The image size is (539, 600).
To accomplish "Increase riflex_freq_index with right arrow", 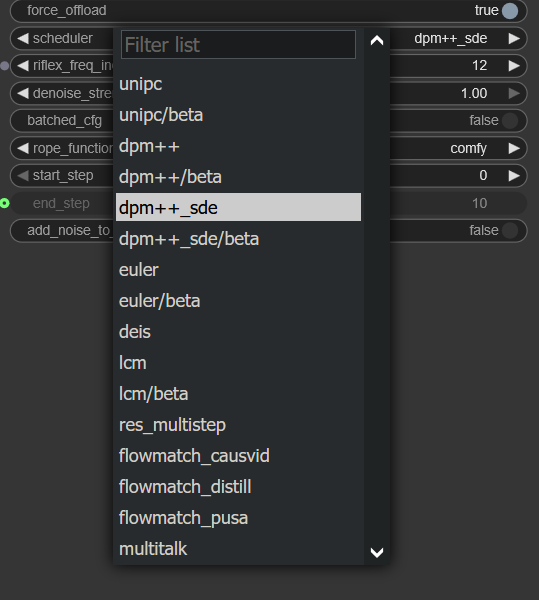I will pyautogui.click(x=514, y=66).
